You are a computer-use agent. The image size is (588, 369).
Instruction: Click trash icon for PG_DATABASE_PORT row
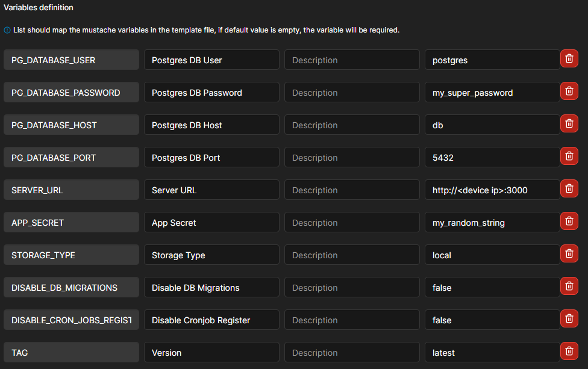(569, 157)
